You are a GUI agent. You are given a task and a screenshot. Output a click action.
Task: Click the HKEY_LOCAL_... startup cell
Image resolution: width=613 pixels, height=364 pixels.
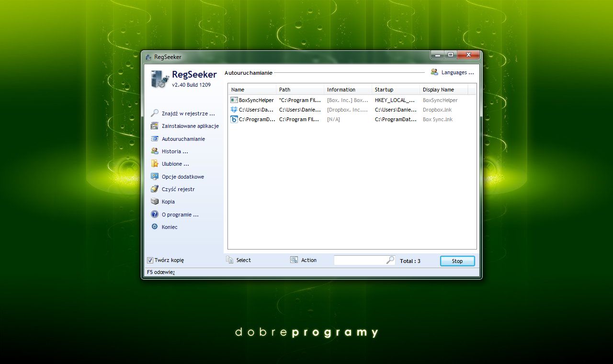click(x=395, y=100)
